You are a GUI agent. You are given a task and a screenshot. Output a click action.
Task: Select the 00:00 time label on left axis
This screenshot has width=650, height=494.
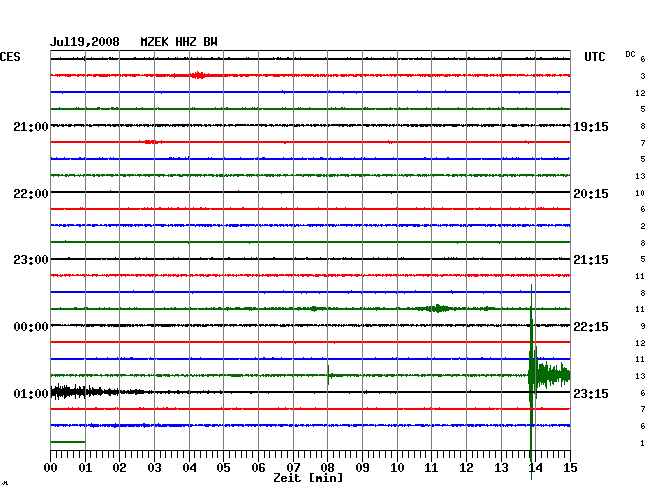30,327
